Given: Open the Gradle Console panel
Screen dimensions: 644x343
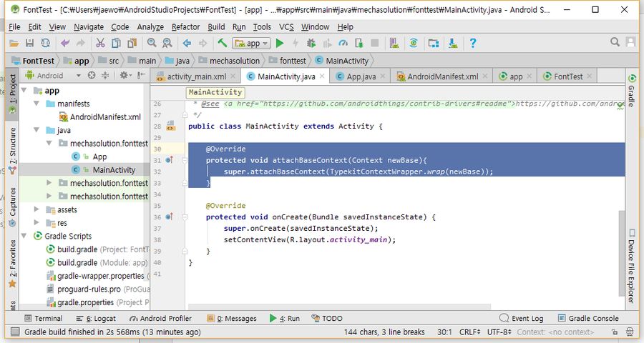Looking at the screenshot, I should 589,319.
